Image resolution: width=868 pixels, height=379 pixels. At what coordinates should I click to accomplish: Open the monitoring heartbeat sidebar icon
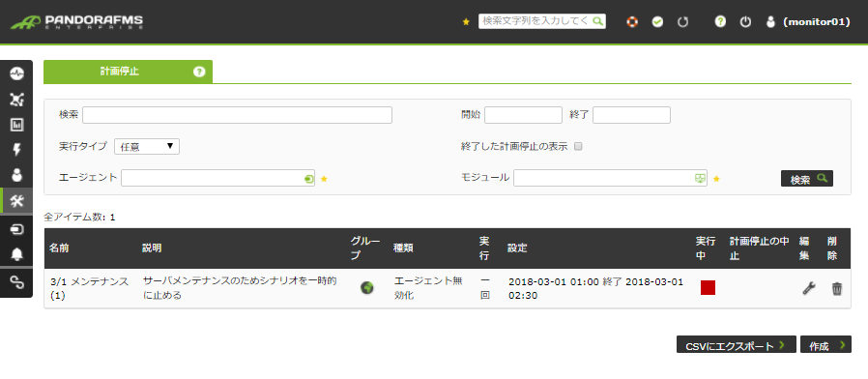tap(16, 73)
